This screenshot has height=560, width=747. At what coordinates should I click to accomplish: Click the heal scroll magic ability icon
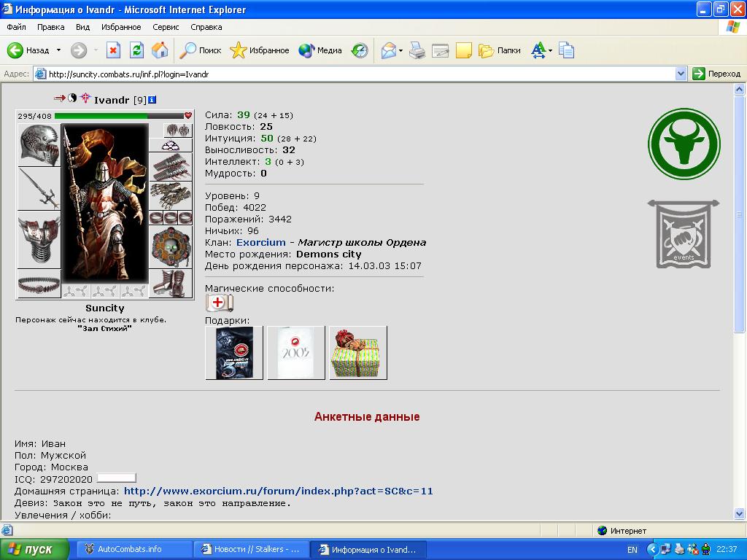[219, 303]
